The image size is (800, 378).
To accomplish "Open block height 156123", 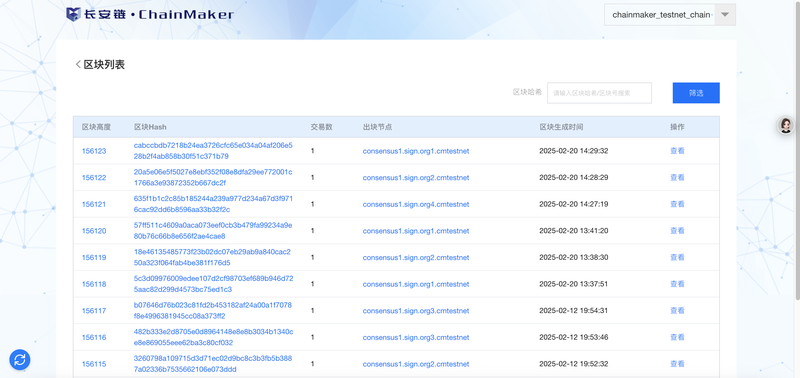I will (94, 151).
